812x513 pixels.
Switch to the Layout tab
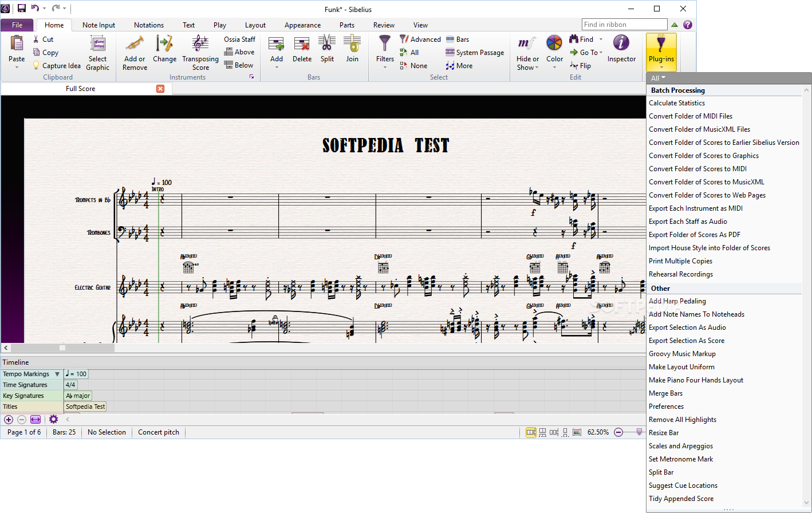[x=255, y=25]
